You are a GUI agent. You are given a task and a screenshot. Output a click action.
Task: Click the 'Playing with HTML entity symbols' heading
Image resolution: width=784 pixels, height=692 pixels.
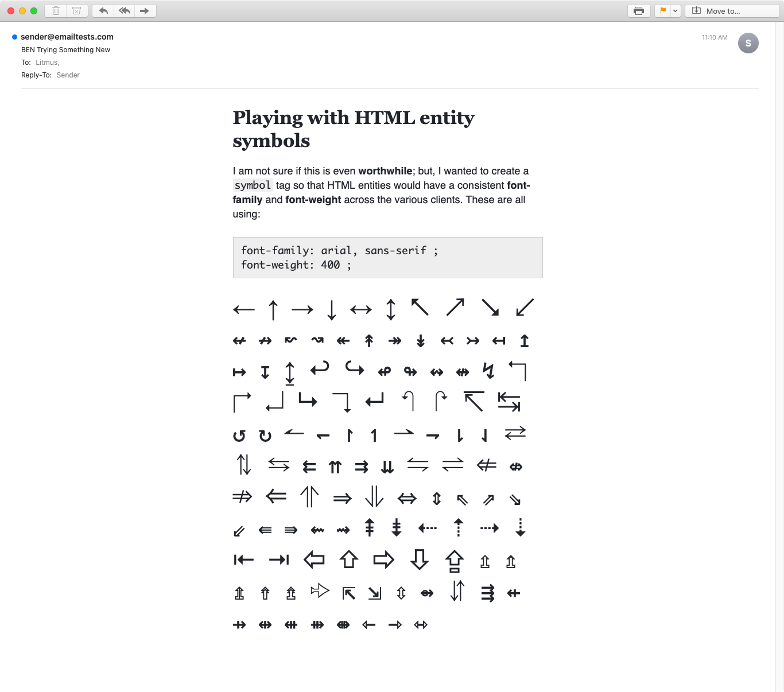353,129
